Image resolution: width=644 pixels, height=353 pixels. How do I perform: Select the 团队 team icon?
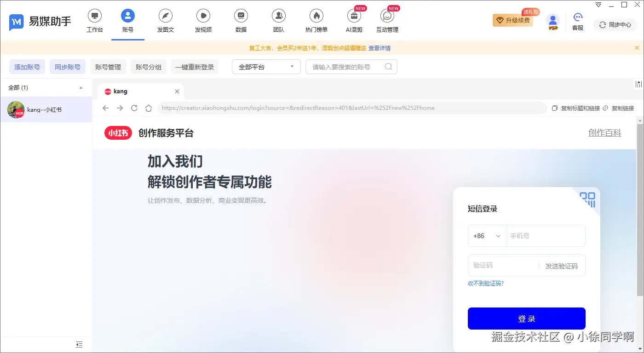(278, 19)
